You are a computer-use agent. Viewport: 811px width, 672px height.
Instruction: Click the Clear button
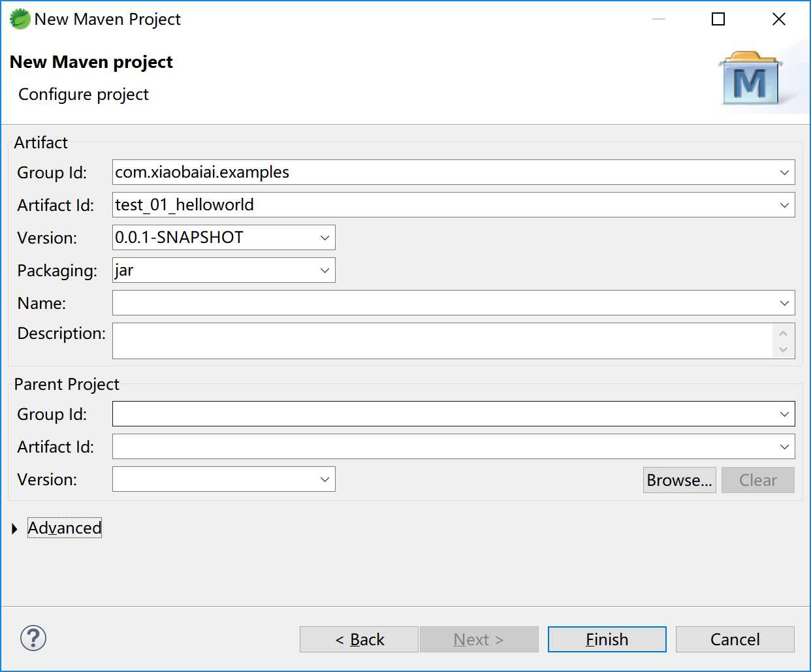(x=758, y=480)
